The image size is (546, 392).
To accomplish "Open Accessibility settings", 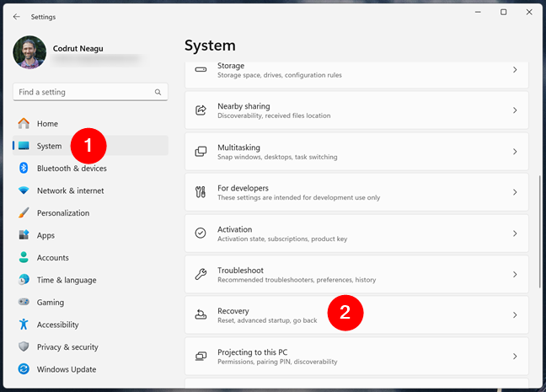I will pos(90,325).
